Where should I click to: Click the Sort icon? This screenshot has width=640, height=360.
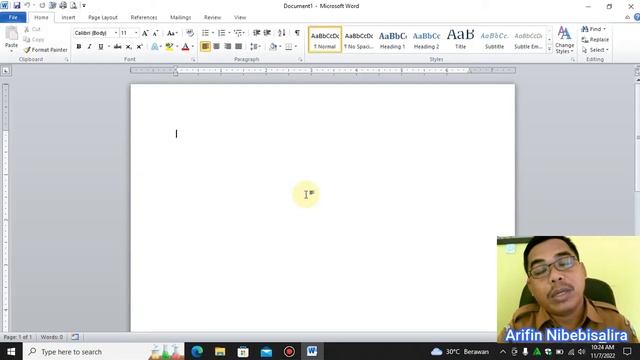coord(282,33)
